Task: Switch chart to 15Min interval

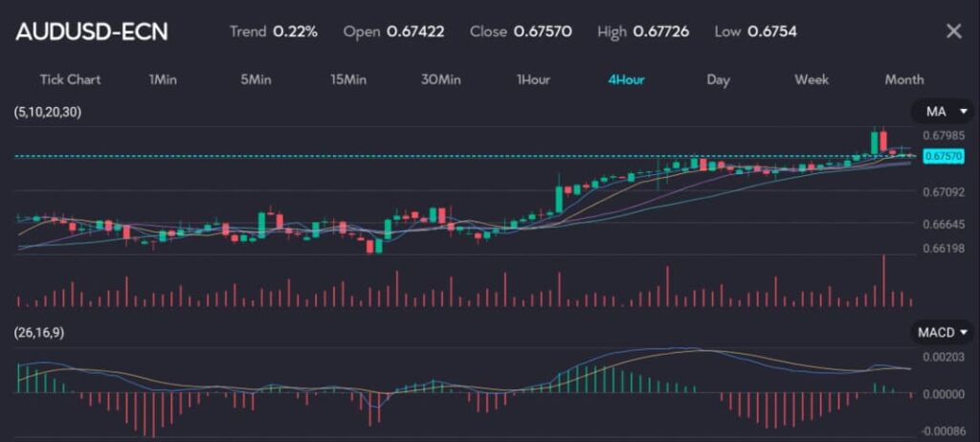Action: pyautogui.click(x=348, y=79)
